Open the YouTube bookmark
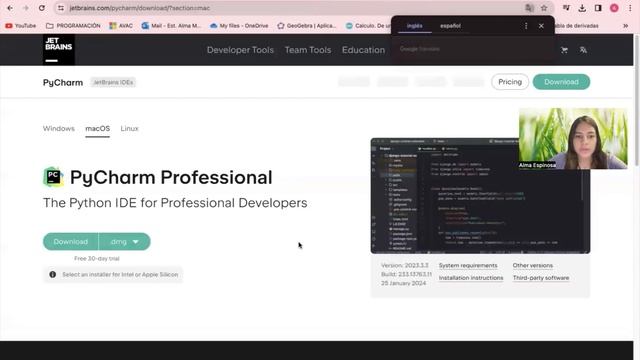 pos(20,26)
